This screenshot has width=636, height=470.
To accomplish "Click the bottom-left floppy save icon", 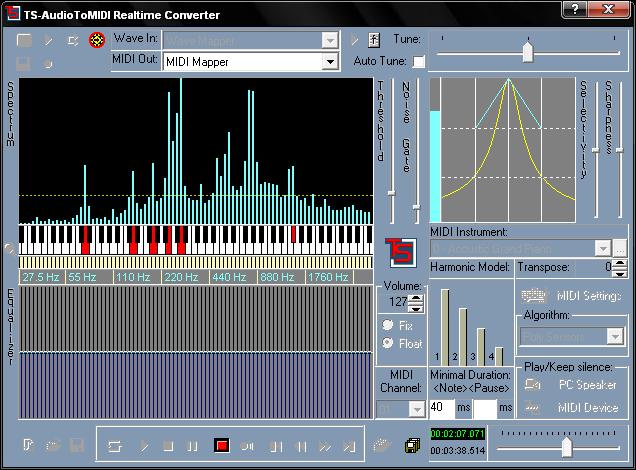I will click(x=77, y=446).
